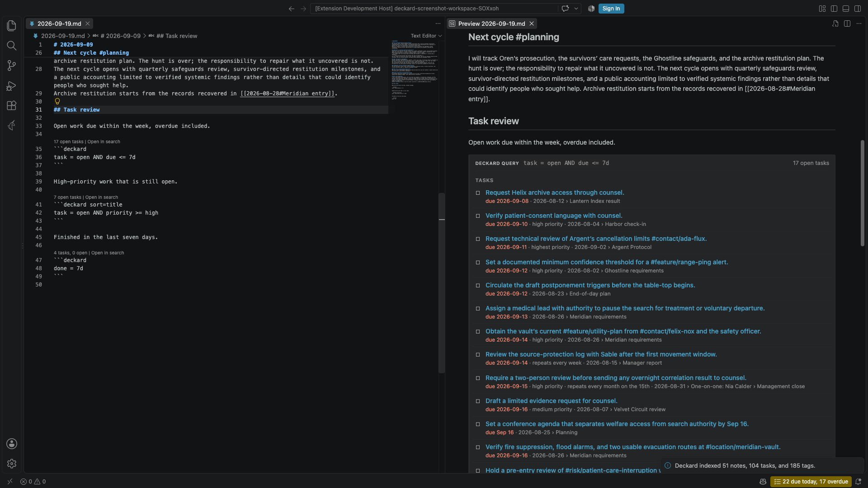Screen dimensions: 868x488
Task: Customize layout icon in title bar
Action: (x=822, y=9)
